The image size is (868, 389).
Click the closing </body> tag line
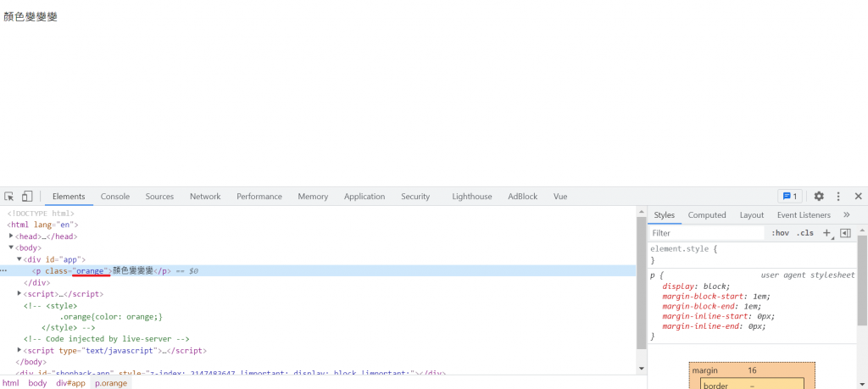(31, 362)
